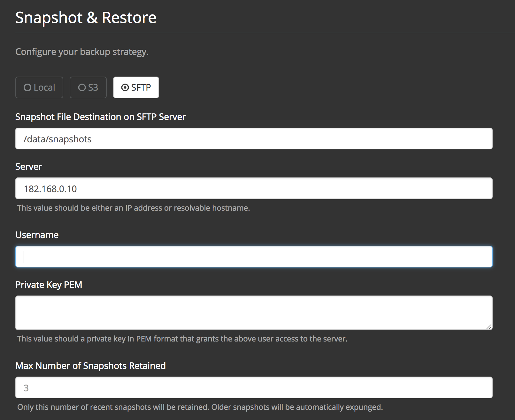Click the divider line below the heading
The width and height of the screenshot is (515, 420).
pos(256,33)
